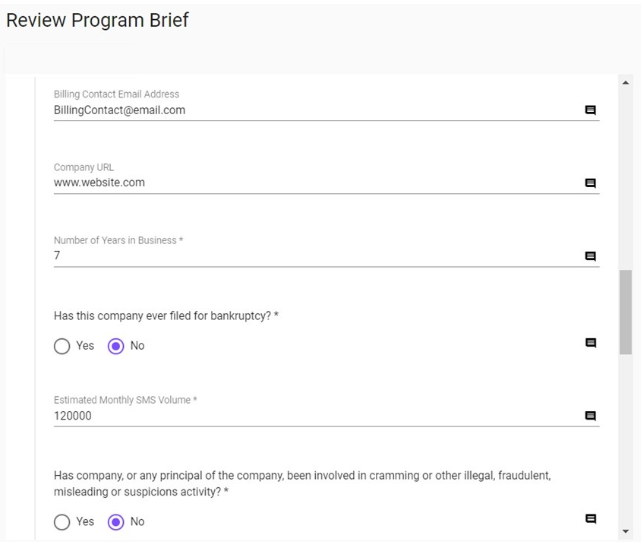Open comment icon for cramming activity question
Screen dimensions: 641x542
click(590, 519)
